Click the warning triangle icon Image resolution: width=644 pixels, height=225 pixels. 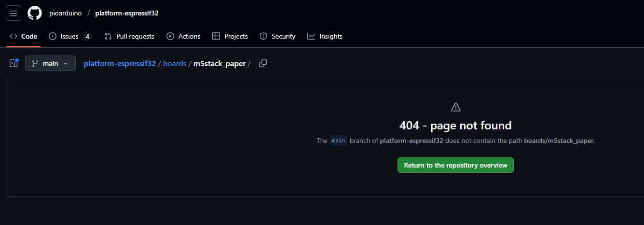[455, 107]
